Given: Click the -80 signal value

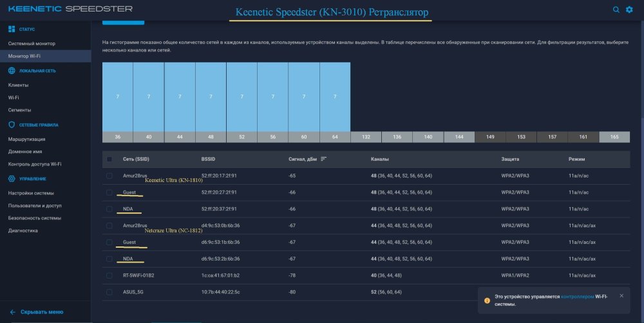Looking at the screenshot, I should pos(292,292).
